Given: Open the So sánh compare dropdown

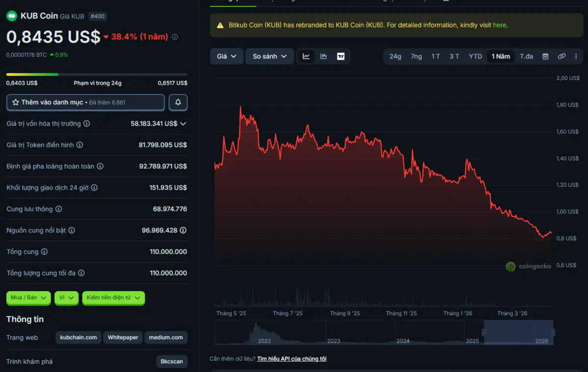Looking at the screenshot, I should 269,56.
